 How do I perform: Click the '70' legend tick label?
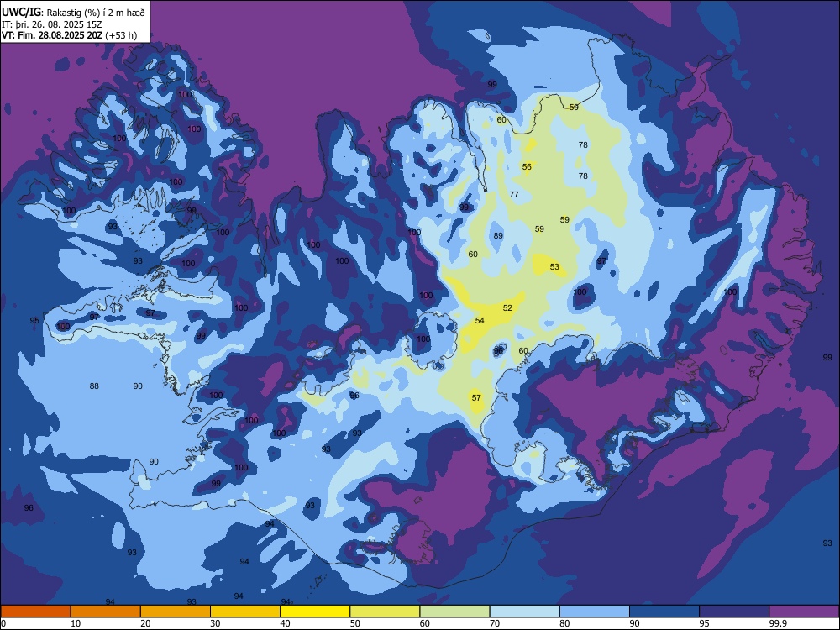click(x=495, y=623)
